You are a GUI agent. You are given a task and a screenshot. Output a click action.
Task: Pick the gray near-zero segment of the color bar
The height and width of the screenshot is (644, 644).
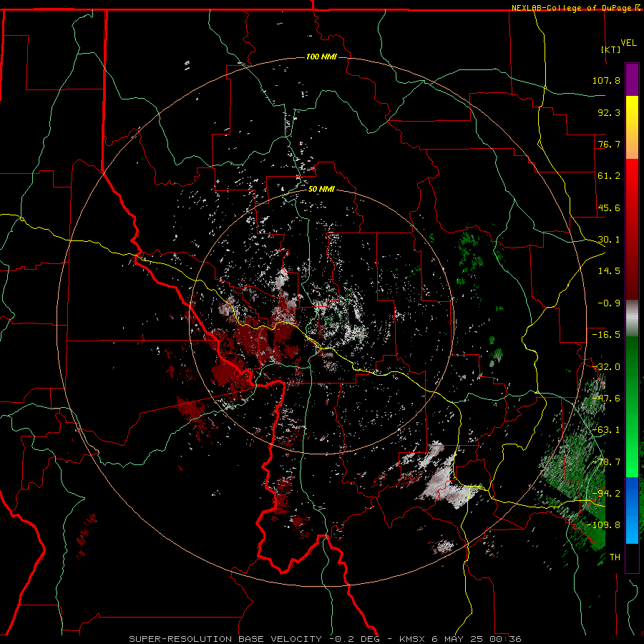[632, 318]
